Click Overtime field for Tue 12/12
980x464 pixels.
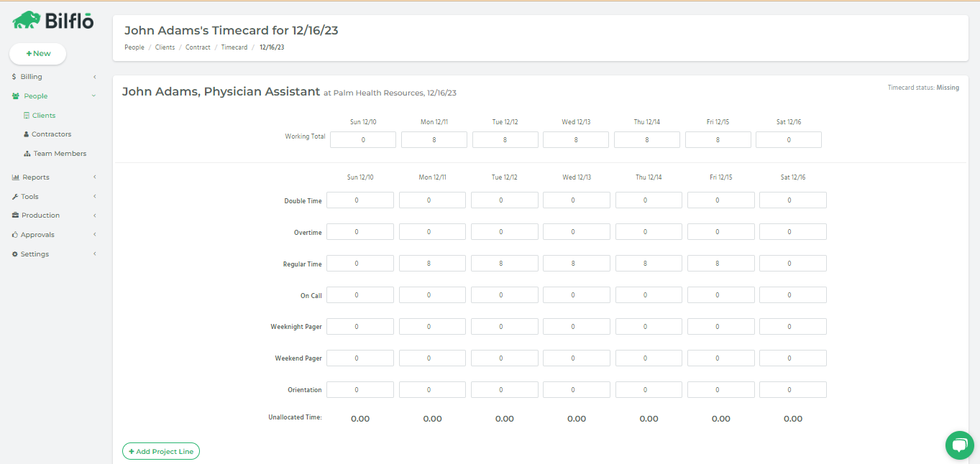[x=505, y=232]
